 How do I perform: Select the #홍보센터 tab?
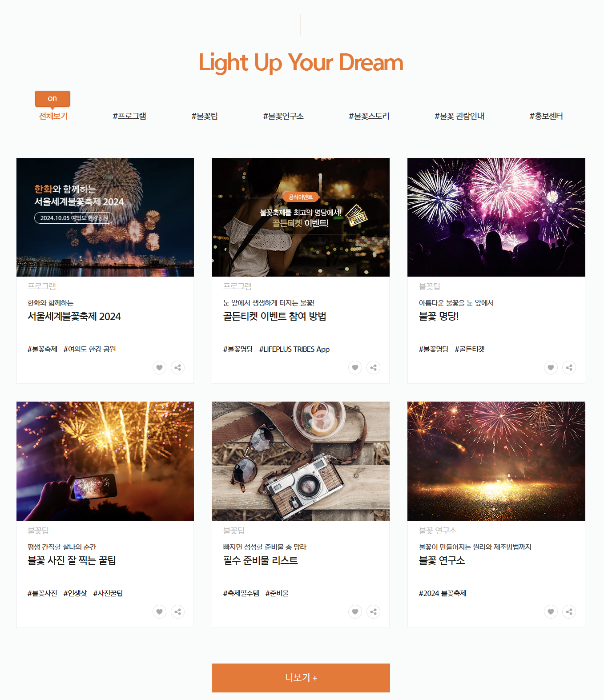[x=546, y=116]
